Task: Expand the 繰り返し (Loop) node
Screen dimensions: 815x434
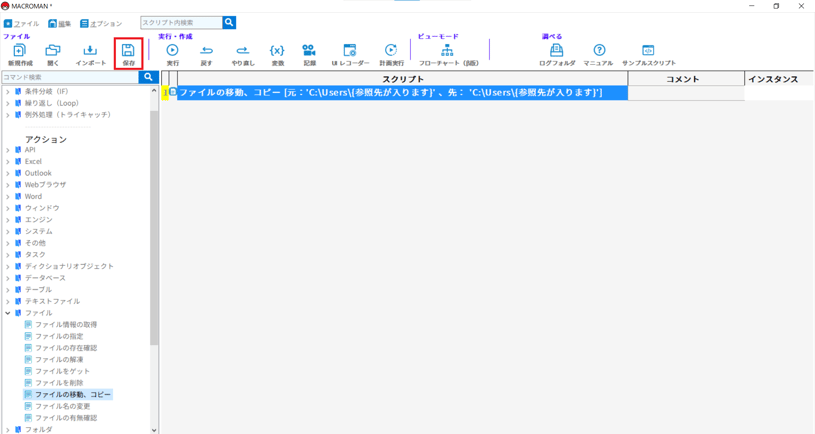Action: tap(8, 103)
